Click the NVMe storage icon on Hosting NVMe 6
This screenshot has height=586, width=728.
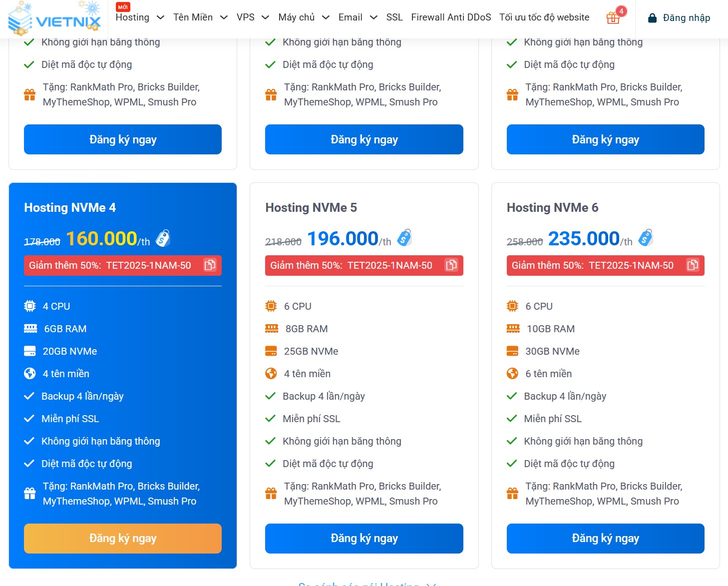513,351
